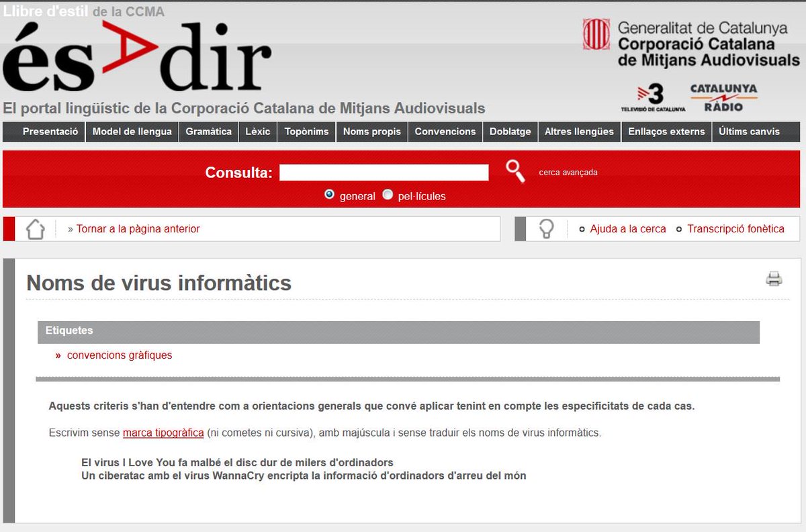
Task: Follow the 'marca tipogràfica' link
Action: (163, 433)
